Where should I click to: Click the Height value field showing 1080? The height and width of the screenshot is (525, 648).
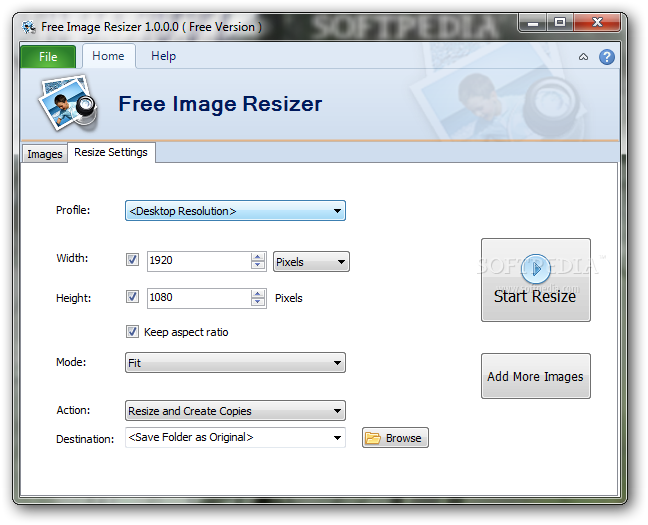tap(199, 298)
